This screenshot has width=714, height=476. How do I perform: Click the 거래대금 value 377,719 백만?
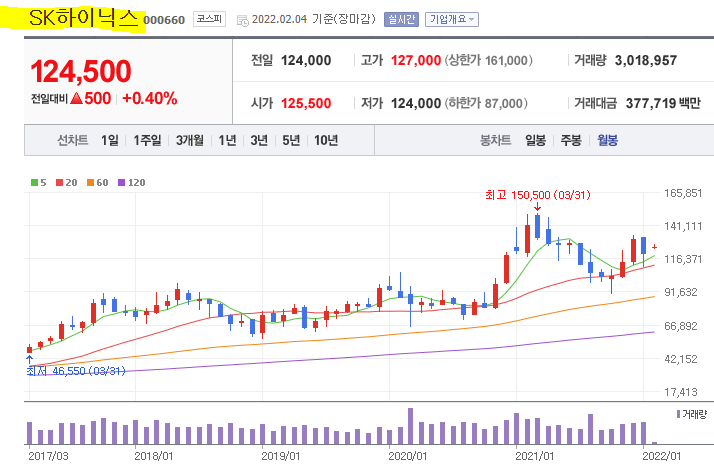pyautogui.click(x=663, y=103)
